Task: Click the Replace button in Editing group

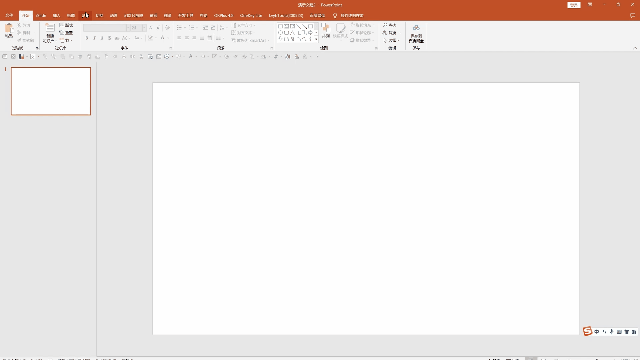Action: (389, 33)
